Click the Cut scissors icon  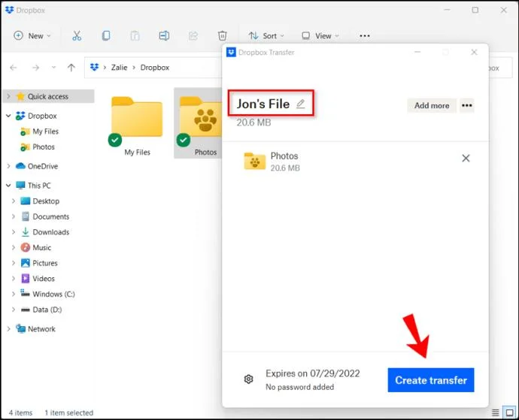tap(77, 36)
